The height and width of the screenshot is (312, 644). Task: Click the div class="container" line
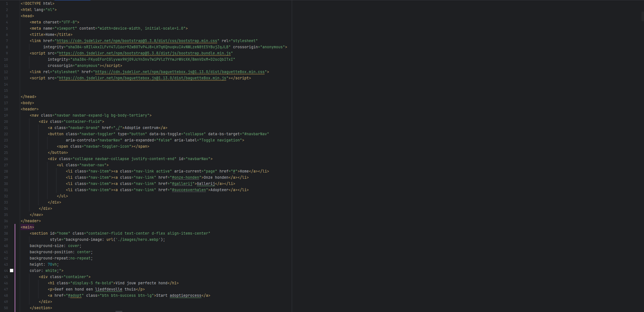pos(65,277)
